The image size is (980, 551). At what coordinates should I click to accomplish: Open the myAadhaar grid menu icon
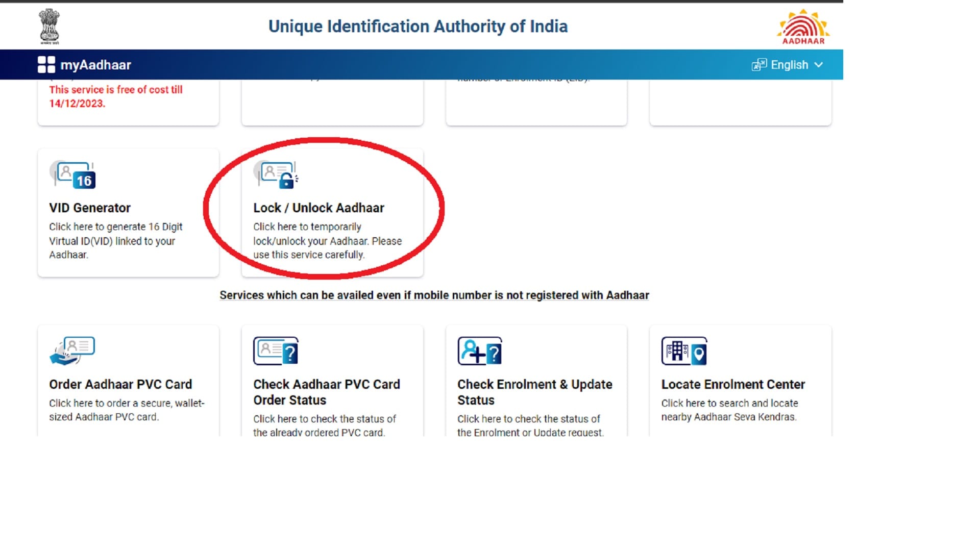pyautogui.click(x=46, y=65)
